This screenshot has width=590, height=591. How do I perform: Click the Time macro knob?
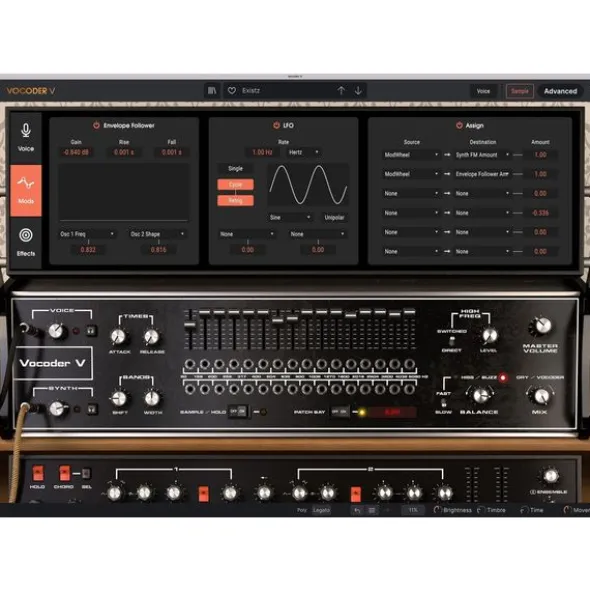tap(524, 510)
